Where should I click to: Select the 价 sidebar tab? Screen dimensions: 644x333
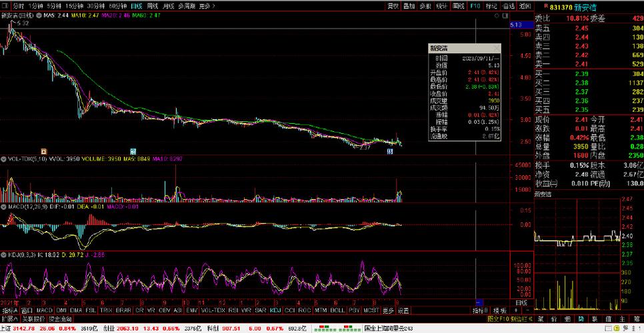(555, 318)
